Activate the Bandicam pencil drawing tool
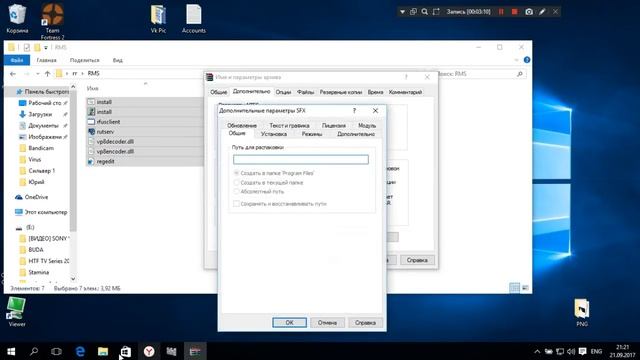Screen dimensions: 640x360 [x=542, y=12]
